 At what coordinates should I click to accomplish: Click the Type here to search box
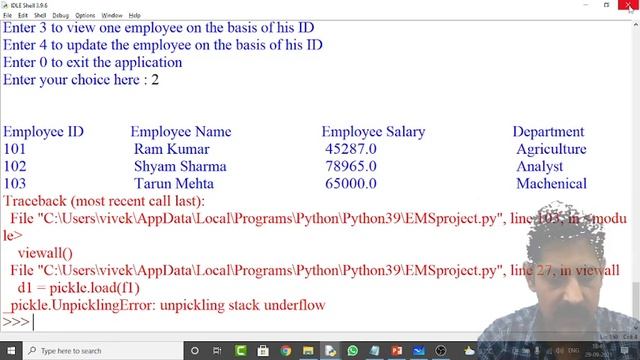pos(103,351)
